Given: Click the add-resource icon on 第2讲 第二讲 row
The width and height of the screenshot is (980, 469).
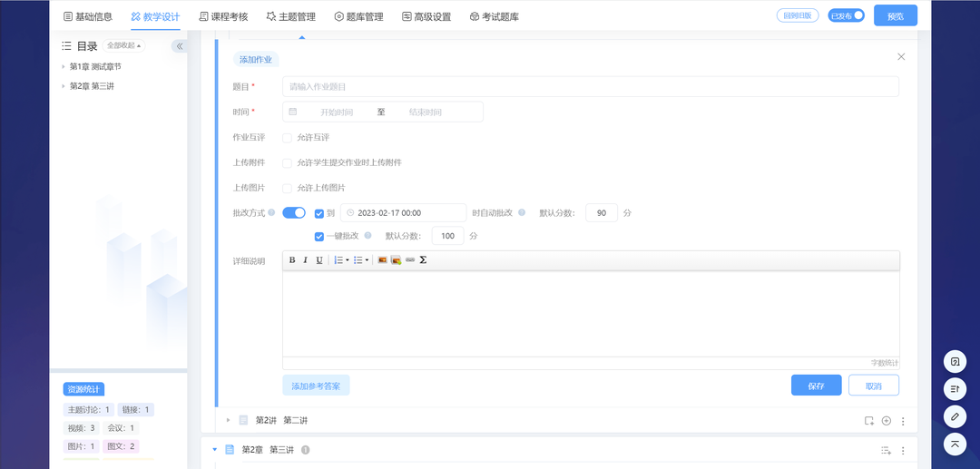Looking at the screenshot, I should coord(869,421).
